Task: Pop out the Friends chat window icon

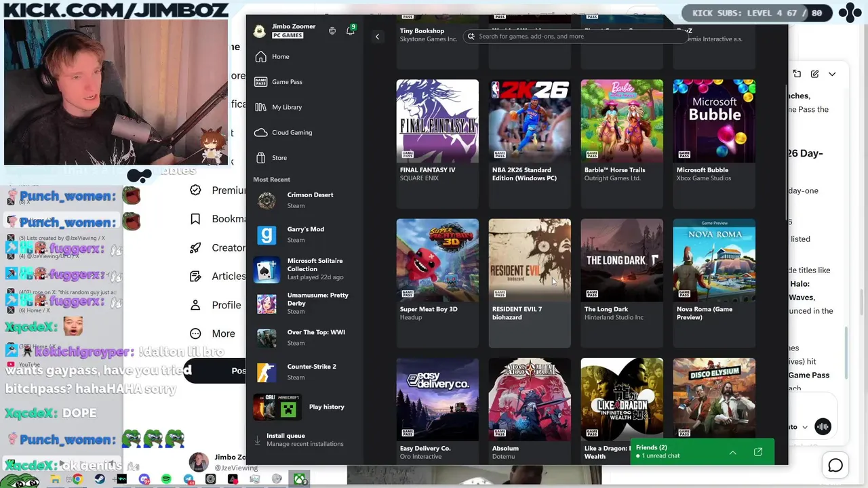Action: tap(758, 452)
